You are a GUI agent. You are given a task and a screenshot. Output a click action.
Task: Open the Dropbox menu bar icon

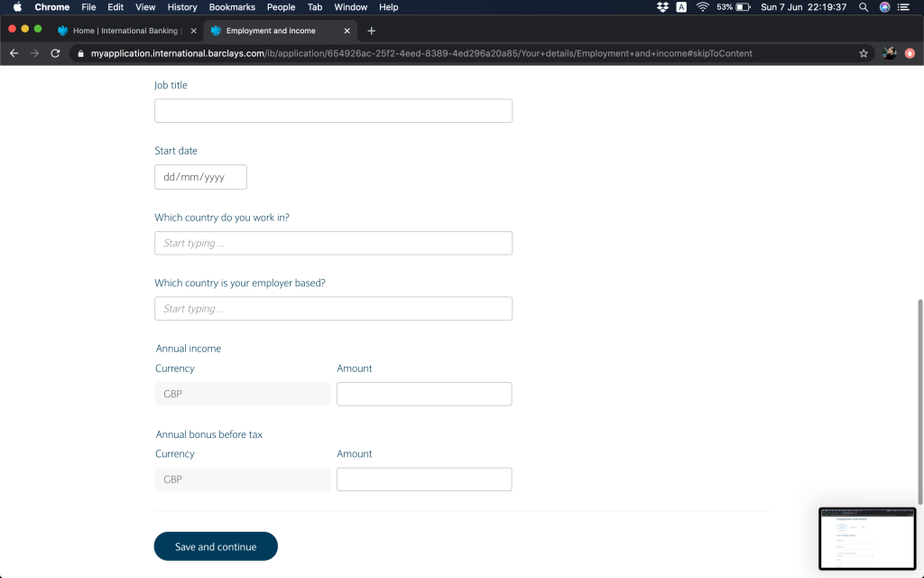click(x=662, y=7)
